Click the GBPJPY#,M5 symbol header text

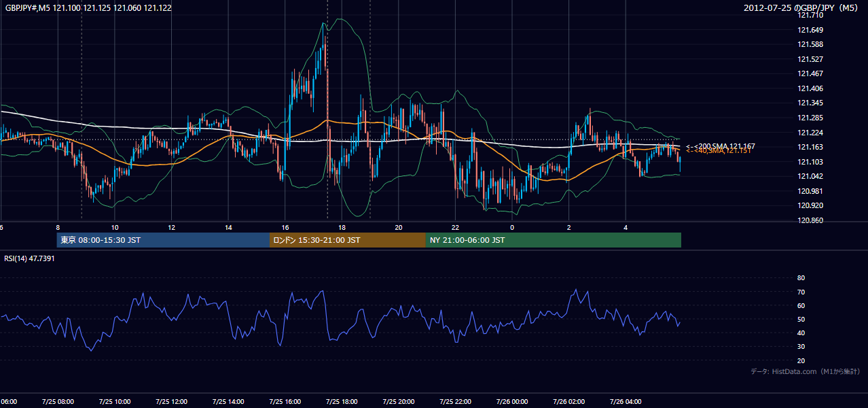(88, 8)
